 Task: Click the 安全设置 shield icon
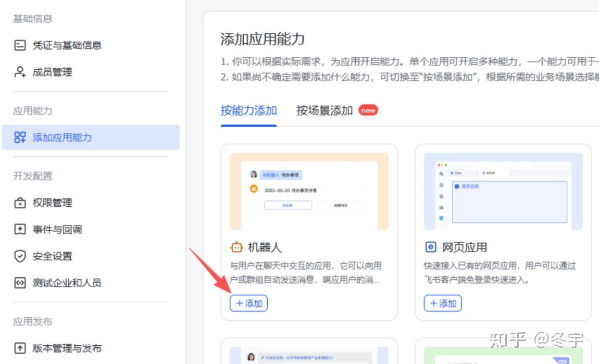(x=20, y=256)
